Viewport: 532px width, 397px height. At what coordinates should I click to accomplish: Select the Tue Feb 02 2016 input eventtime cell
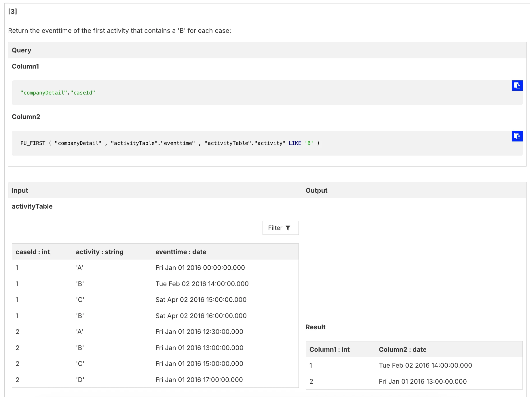[x=202, y=284]
